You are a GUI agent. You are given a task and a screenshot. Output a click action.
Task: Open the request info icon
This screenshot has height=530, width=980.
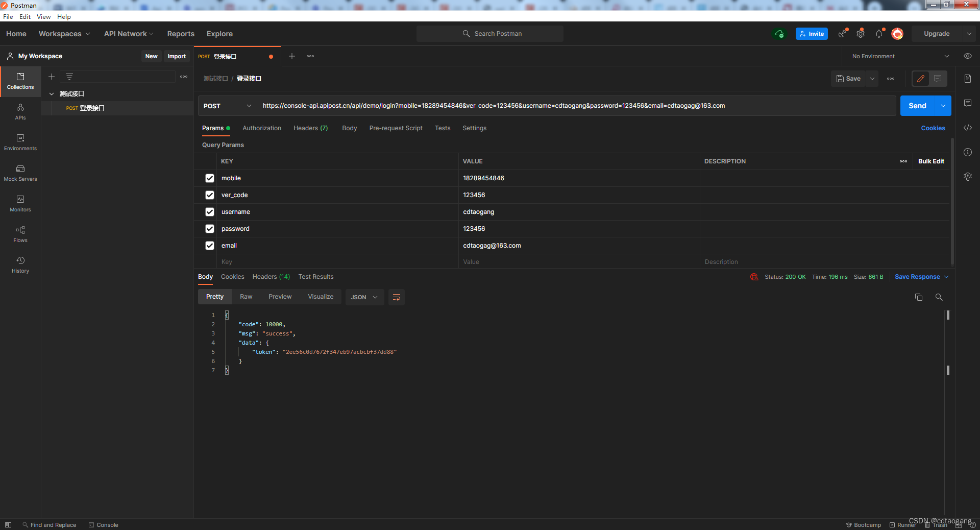pyautogui.click(x=968, y=152)
